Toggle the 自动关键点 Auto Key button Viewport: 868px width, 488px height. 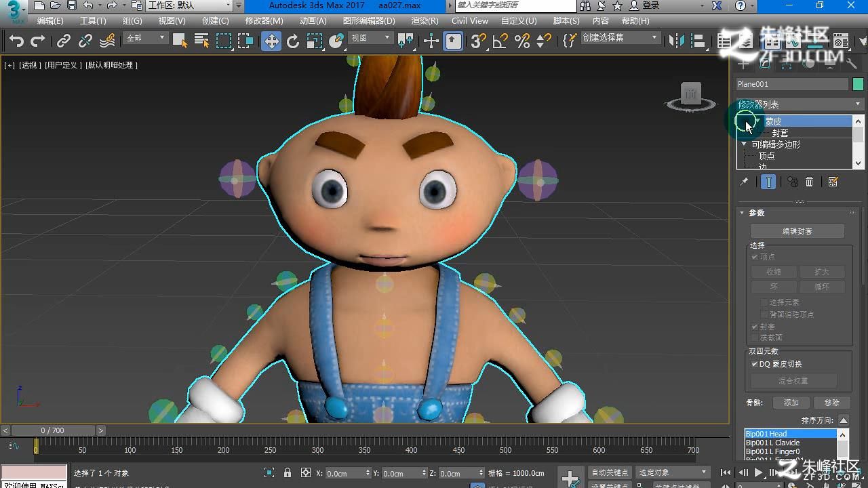pos(610,472)
